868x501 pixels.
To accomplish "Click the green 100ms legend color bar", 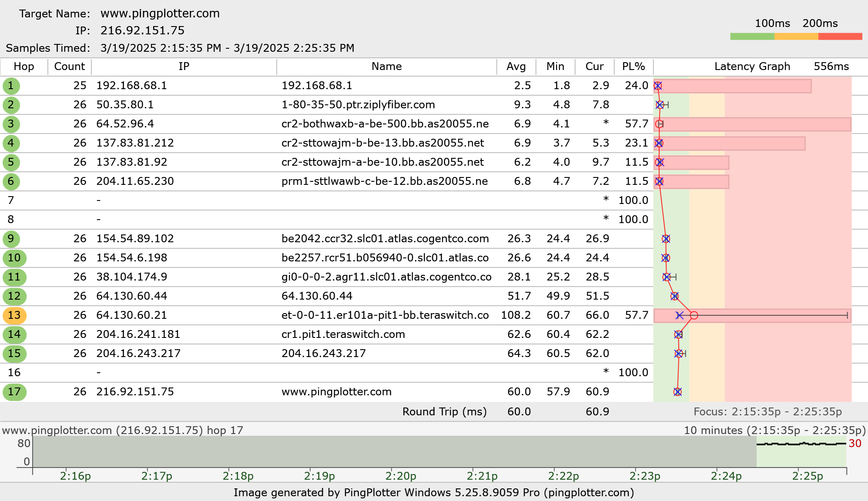I will (752, 37).
